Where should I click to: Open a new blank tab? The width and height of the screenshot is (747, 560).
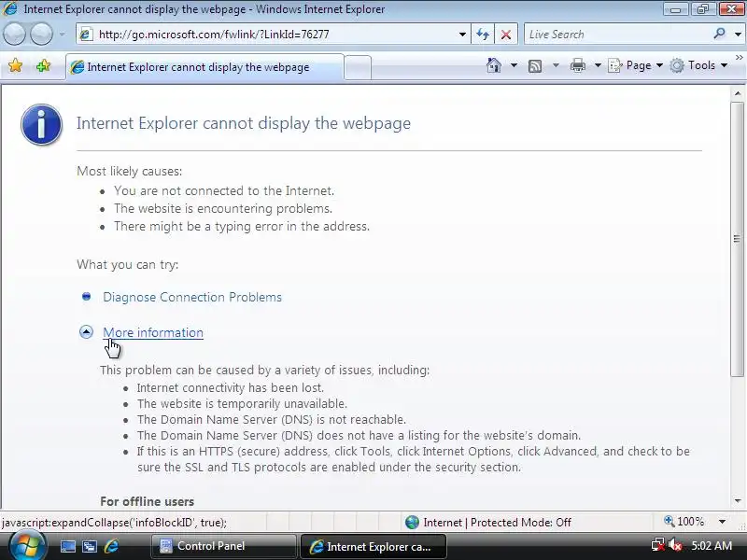click(x=358, y=67)
